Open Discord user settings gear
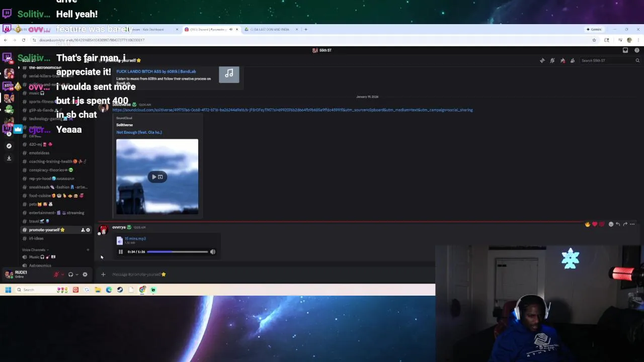644x362 pixels. point(85,275)
